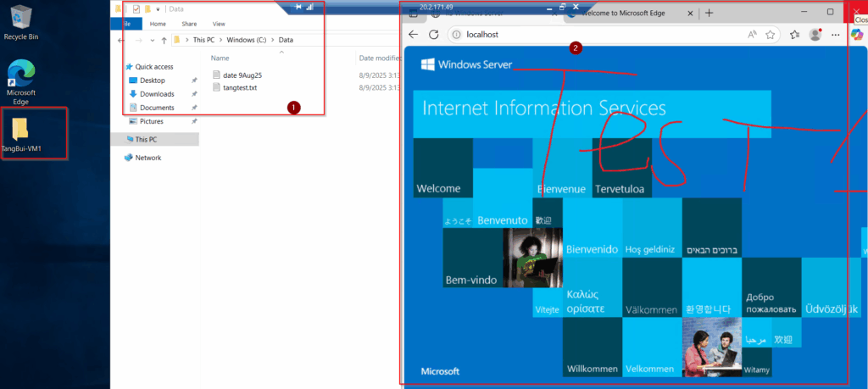
Task: Open the Edge tab actions menu icon
Action: [x=413, y=14]
